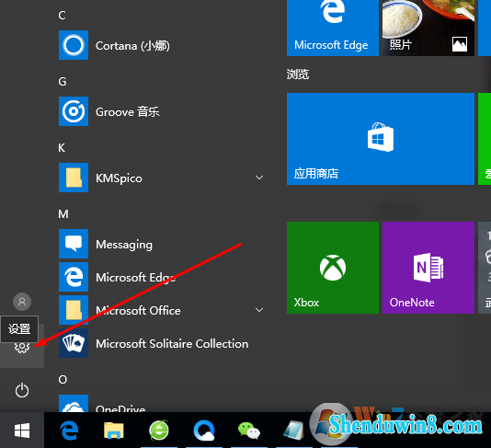Screen dimensions: 491x448
Task: Click the Microsoft Solitaire Collection label
Action: [172, 344]
